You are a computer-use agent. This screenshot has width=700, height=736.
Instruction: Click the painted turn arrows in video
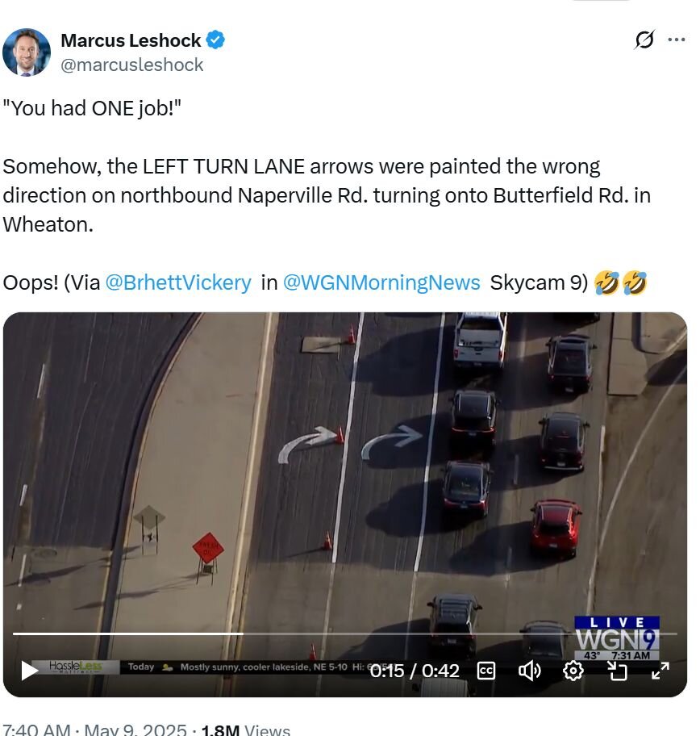click(x=351, y=444)
